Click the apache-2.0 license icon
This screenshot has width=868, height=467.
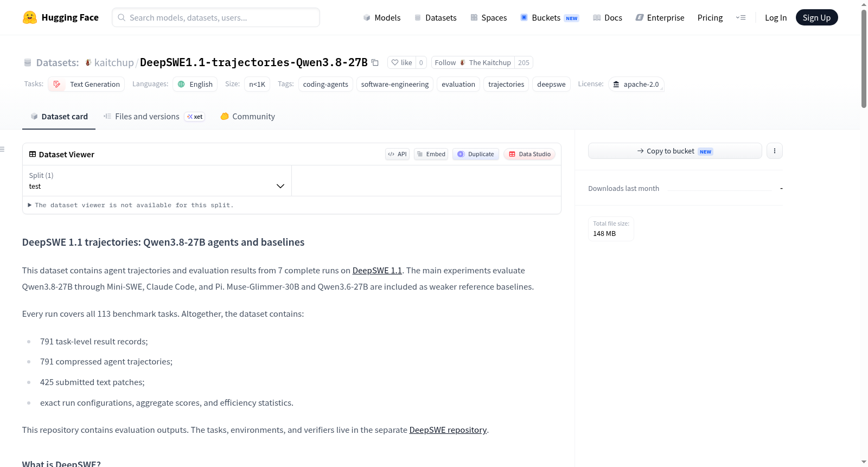(616, 84)
